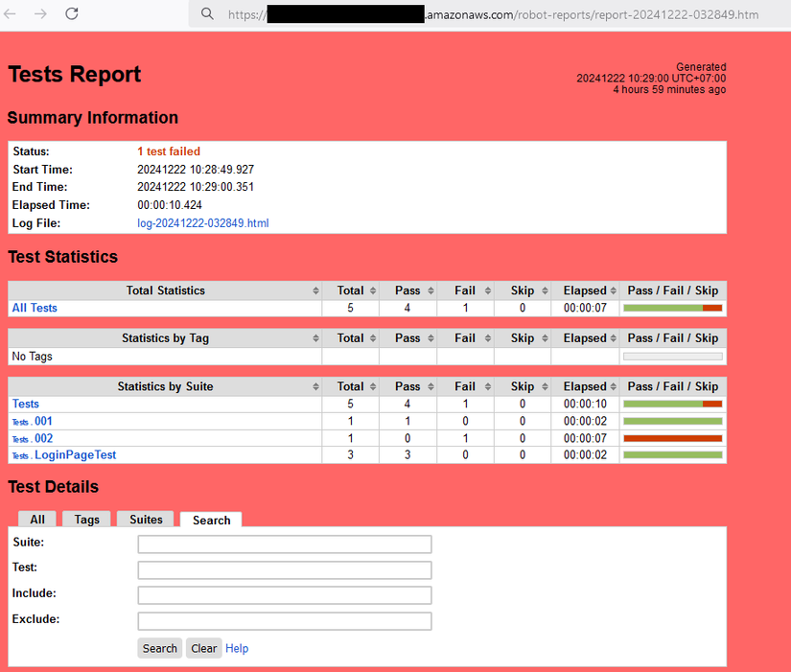Sort Statistics by Tag table by Elapsed
Image resolution: width=791 pixels, height=672 pixels.
[585, 338]
